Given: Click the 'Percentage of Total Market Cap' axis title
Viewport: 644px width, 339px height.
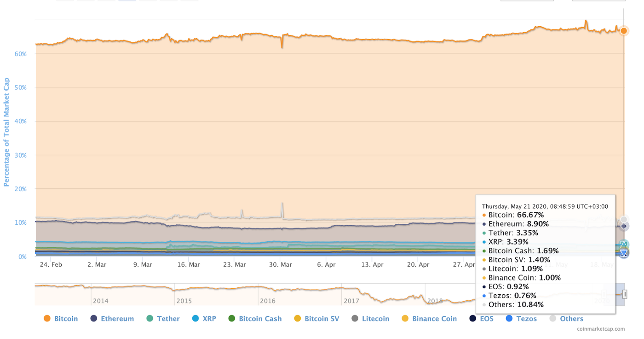Looking at the screenshot, I should pos(6,132).
